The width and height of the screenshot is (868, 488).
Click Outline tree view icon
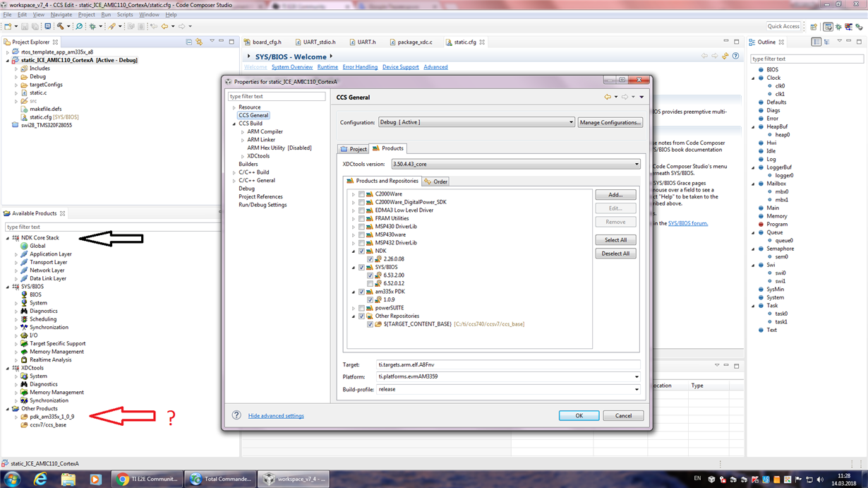(826, 42)
